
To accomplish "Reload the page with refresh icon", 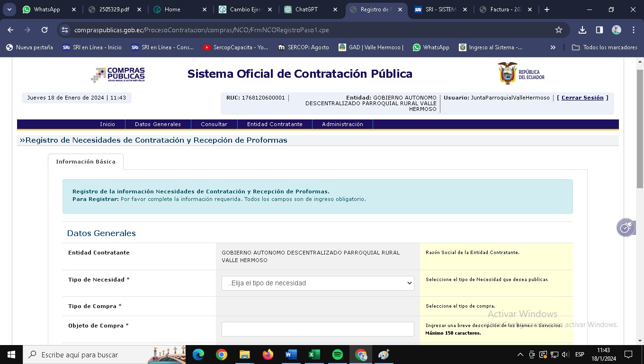I will click(x=45, y=30).
